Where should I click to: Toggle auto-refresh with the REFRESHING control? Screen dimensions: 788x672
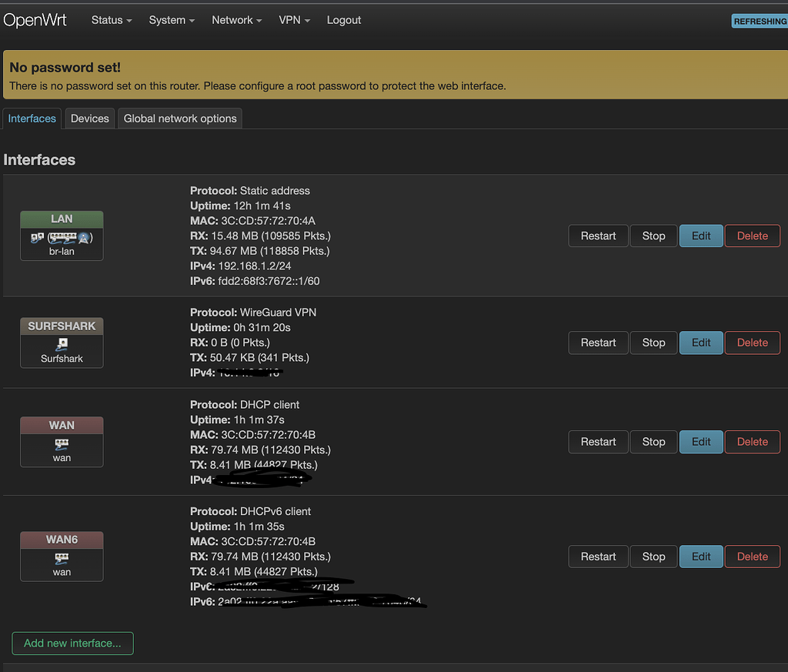point(760,21)
